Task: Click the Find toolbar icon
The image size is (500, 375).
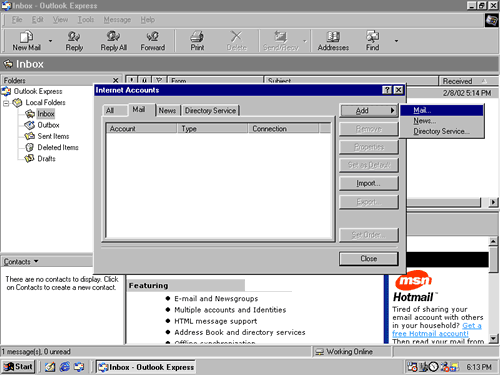Action: click(x=372, y=41)
